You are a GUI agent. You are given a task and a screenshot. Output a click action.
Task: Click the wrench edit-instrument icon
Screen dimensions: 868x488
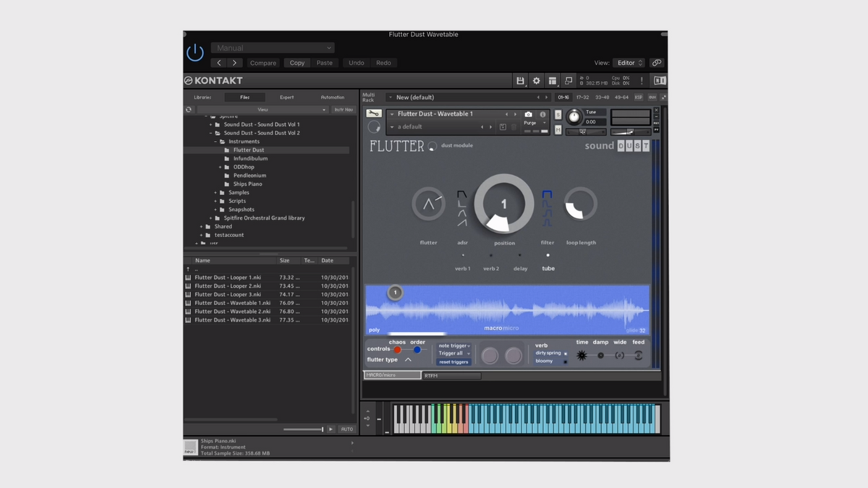373,114
